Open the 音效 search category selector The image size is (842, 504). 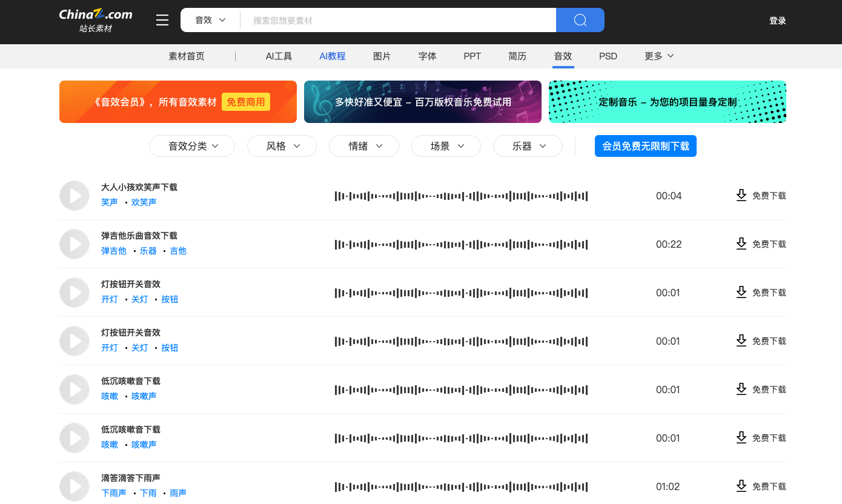[210, 20]
